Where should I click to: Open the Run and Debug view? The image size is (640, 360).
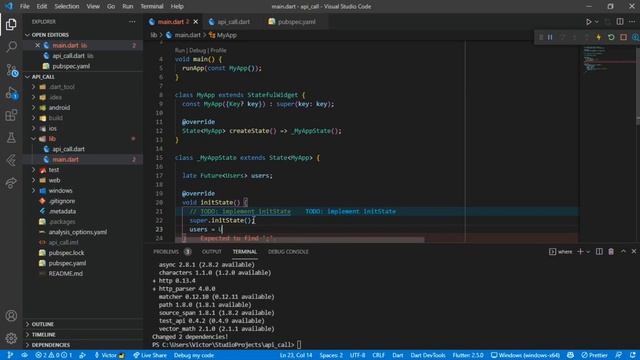pos(11,93)
